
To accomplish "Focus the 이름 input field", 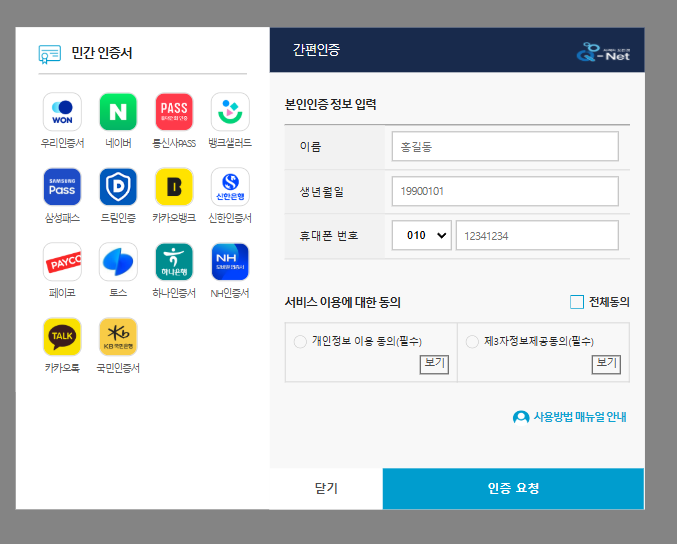I will (505, 146).
